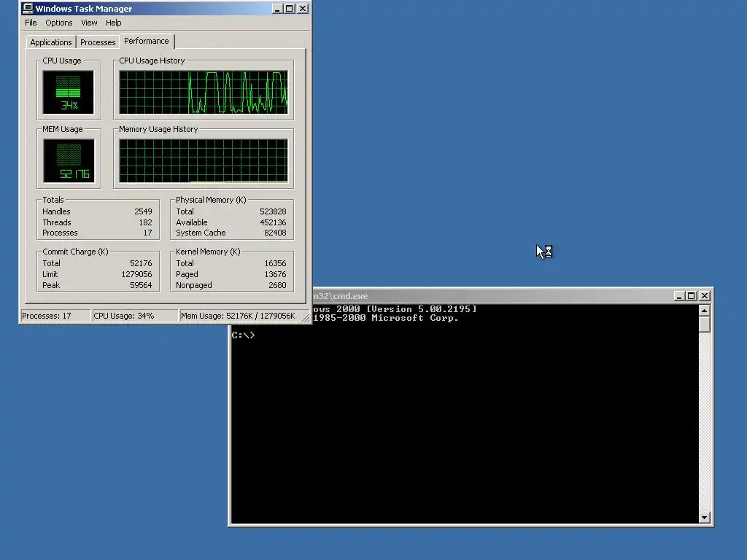747x560 pixels.
Task: Click the Limit label in Commit Charge
Action: [x=50, y=274]
